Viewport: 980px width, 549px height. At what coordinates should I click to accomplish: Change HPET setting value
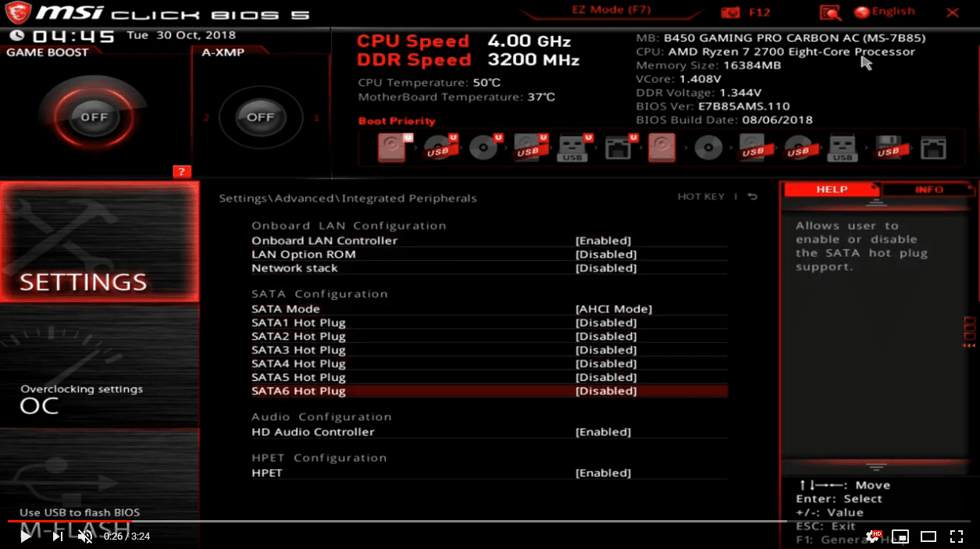point(603,472)
